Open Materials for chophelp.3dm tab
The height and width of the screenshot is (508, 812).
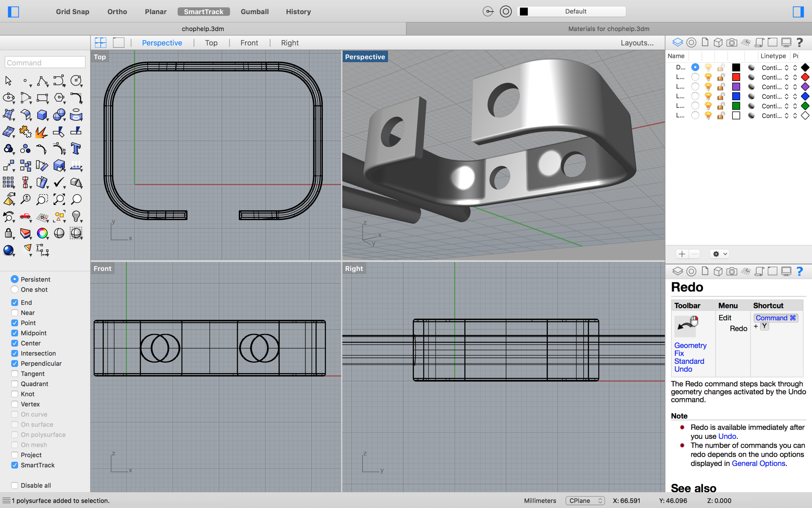coord(609,29)
